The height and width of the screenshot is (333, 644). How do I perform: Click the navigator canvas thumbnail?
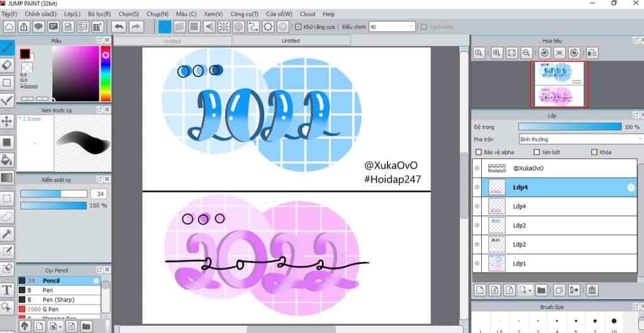pos(558,84)
